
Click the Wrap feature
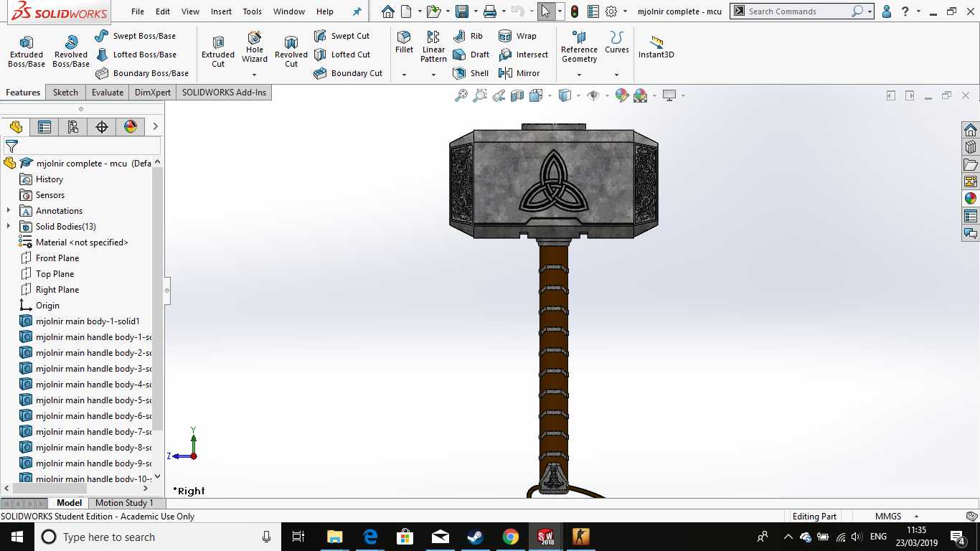pos(517,36)
